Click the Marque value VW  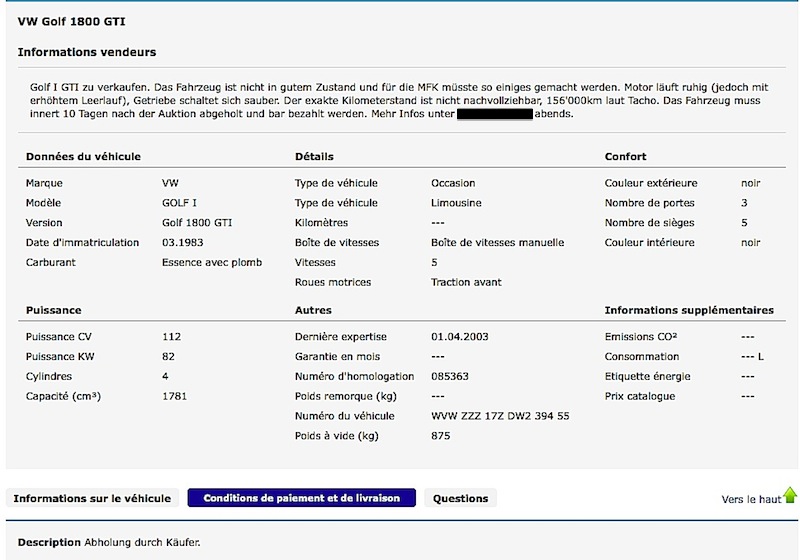pos(170,183)
